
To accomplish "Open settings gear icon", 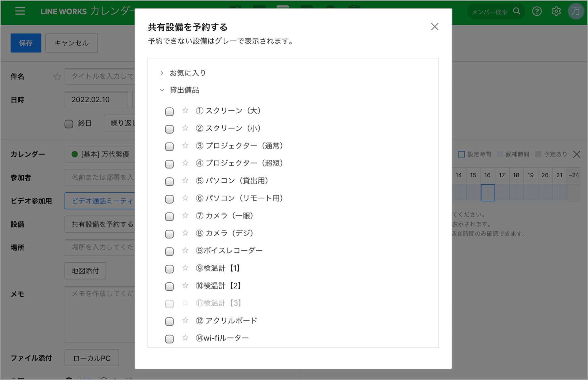I will pyautogui.click(x=556, y=11).
